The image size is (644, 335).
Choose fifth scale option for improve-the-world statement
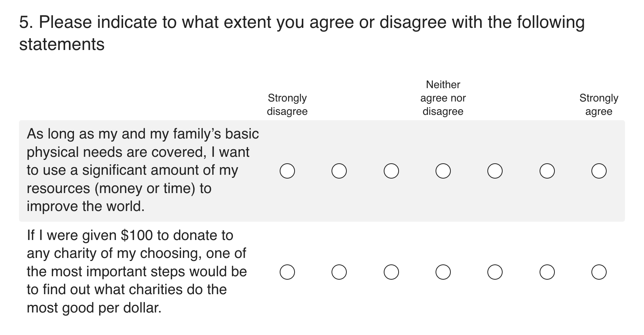pyautogui.click(x=495, y=171)
